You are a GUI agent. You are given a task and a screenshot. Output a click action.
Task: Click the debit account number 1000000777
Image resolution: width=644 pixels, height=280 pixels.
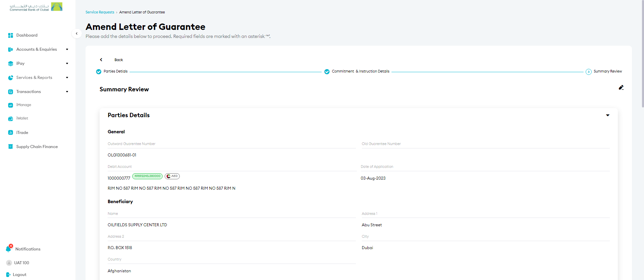119,178
